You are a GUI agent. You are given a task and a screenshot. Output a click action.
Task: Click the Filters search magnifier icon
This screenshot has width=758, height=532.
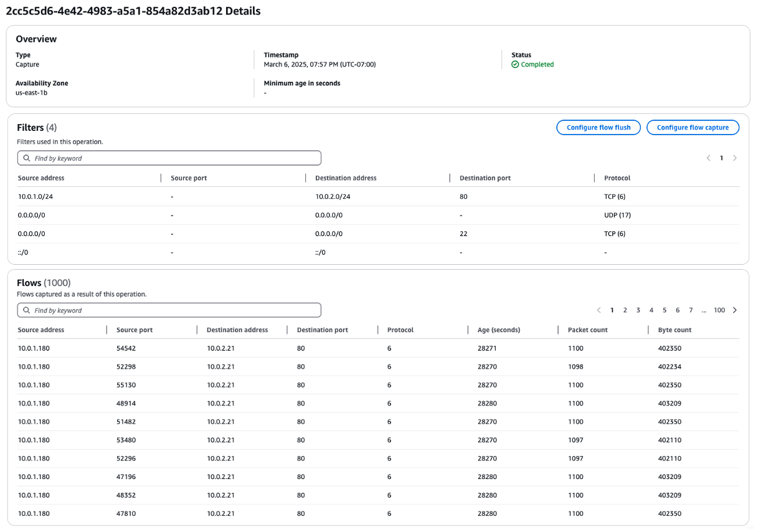coord(27,158)
